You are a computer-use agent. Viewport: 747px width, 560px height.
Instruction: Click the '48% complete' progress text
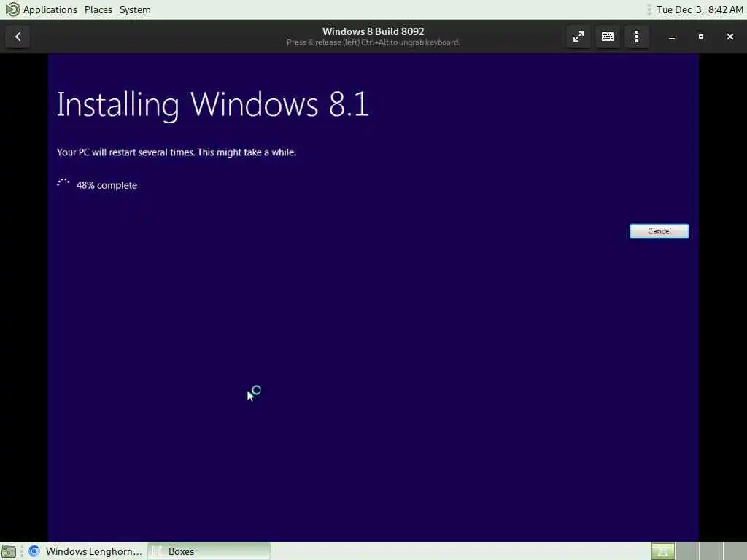click(107, 185)
